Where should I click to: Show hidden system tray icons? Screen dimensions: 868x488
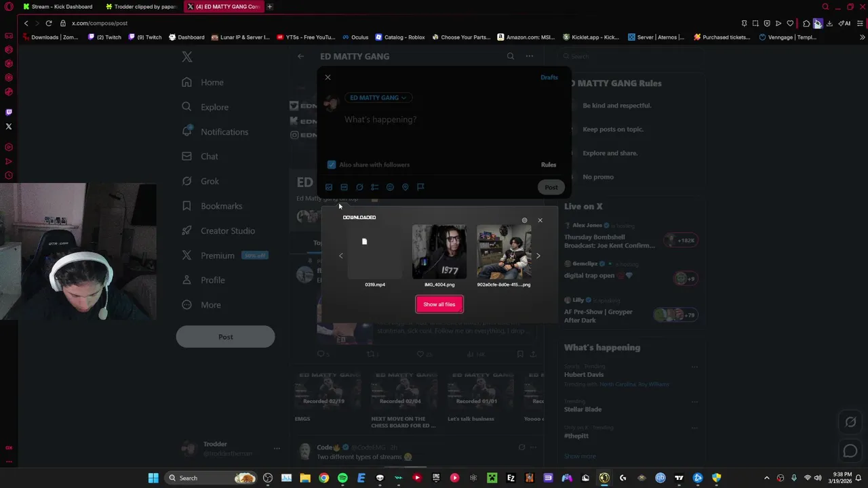point(767,478)
